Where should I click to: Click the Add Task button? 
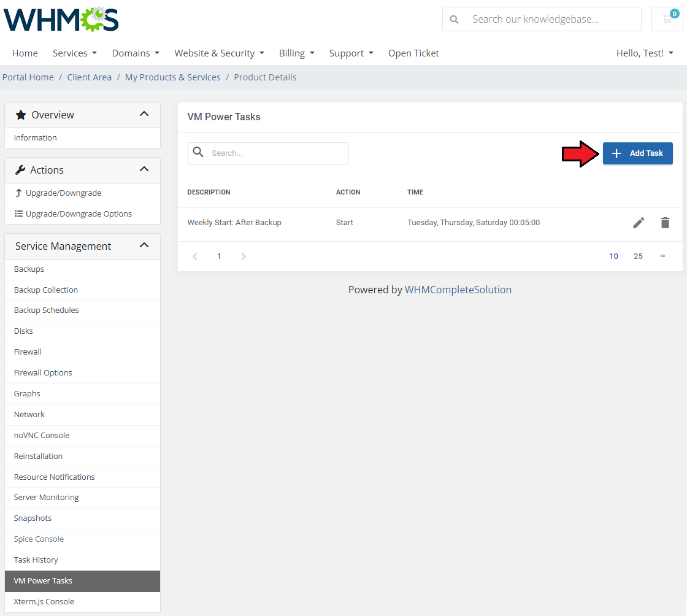coord(637,153)
